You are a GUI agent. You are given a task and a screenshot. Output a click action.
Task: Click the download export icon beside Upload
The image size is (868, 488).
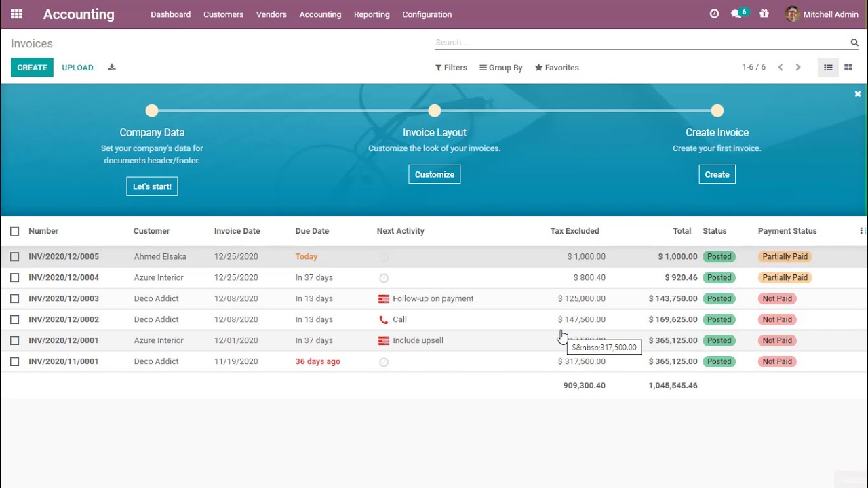112,67
